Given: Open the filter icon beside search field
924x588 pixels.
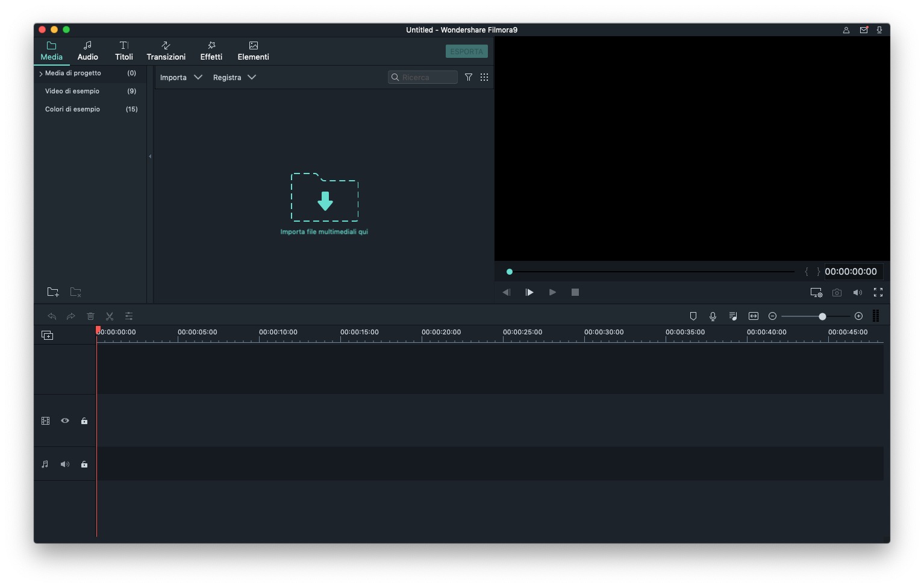Looking at the screenshot, I should pos(468,77).
